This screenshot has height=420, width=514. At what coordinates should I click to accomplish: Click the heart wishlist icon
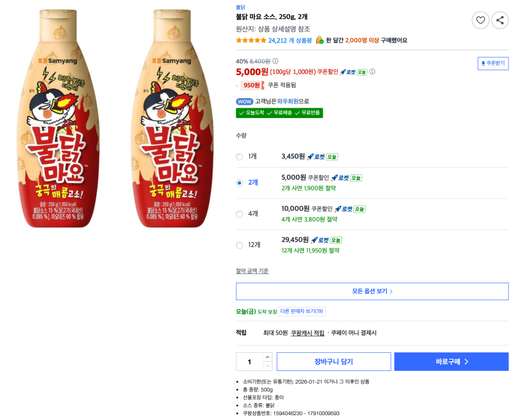click(x=481, y=21)
